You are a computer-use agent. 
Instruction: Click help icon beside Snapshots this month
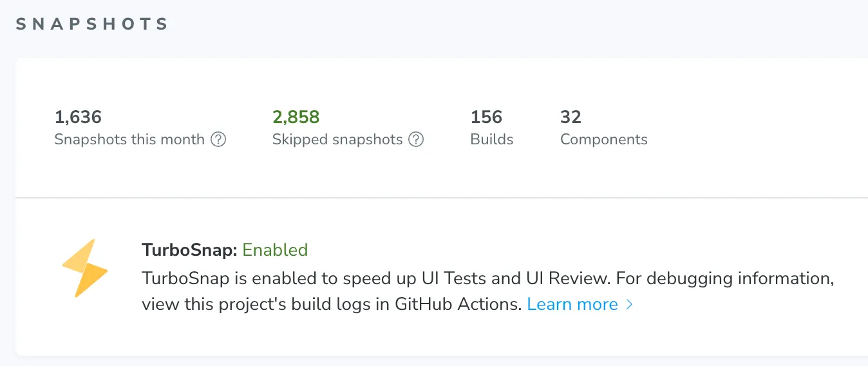(219, 139)
